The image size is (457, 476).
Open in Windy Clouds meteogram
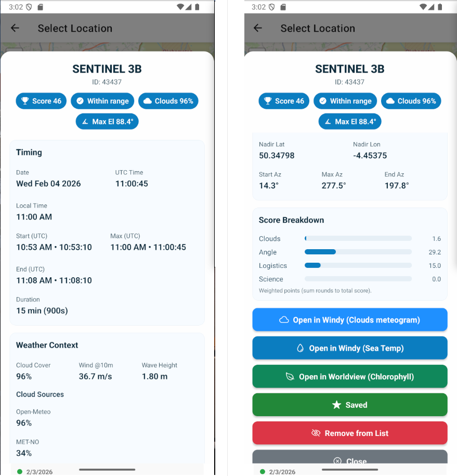(x=350, y=320)
